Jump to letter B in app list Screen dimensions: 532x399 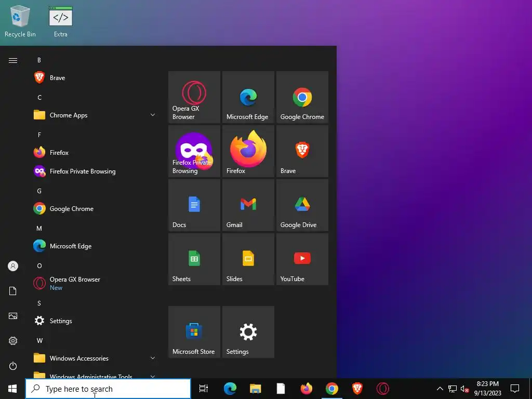point(39,60)
